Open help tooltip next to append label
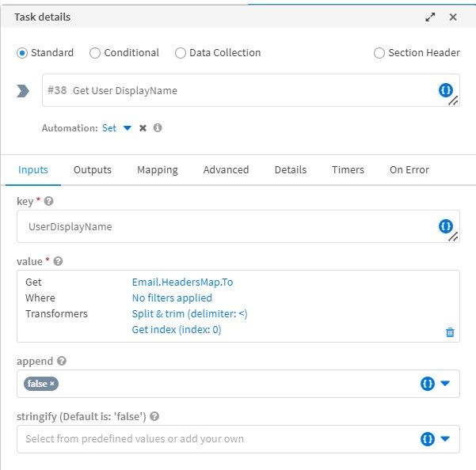Image resolution: width=476 pixels, height=470 pixels. coord(62,361)
